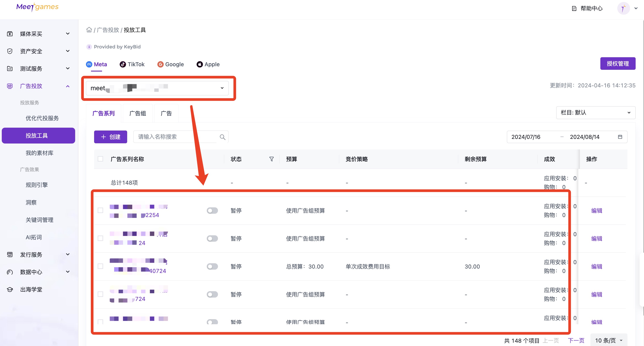Click the status column filter icon

(x=272, y=159)
